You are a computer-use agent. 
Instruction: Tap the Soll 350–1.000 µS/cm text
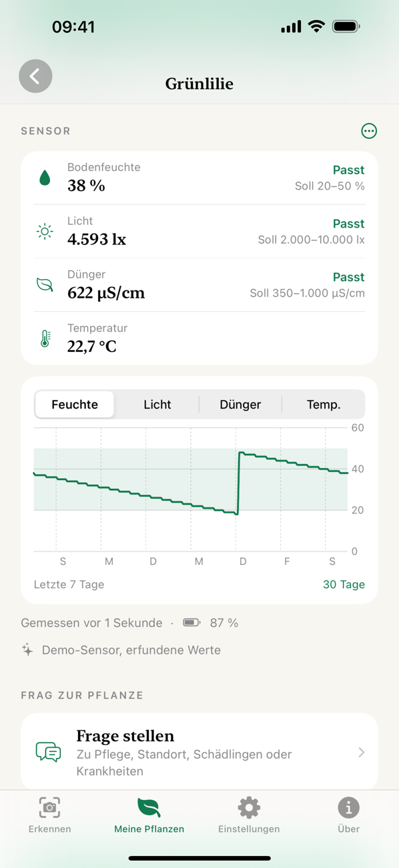click(x=308, y=293)
